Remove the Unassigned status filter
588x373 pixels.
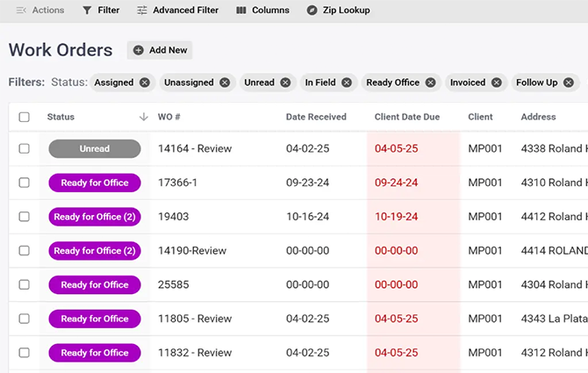(225, 82)
